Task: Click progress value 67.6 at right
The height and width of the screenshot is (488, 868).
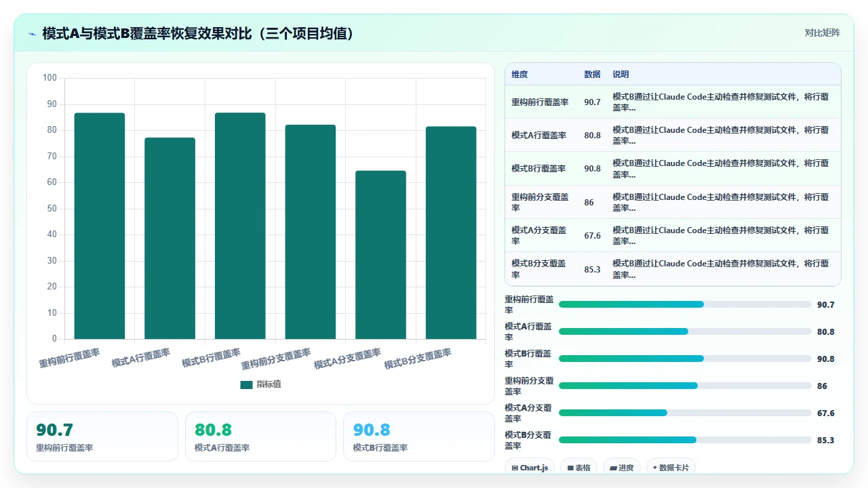Action: pos(826,413)
